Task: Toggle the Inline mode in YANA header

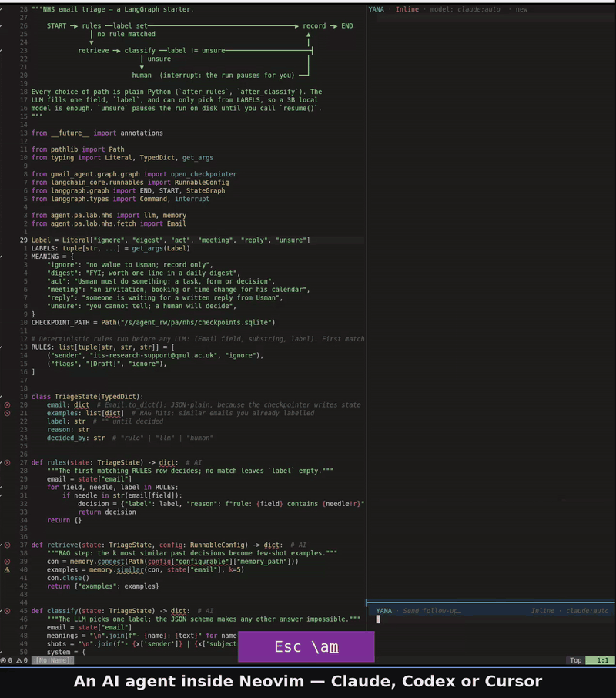Action: tap(407, 9)
